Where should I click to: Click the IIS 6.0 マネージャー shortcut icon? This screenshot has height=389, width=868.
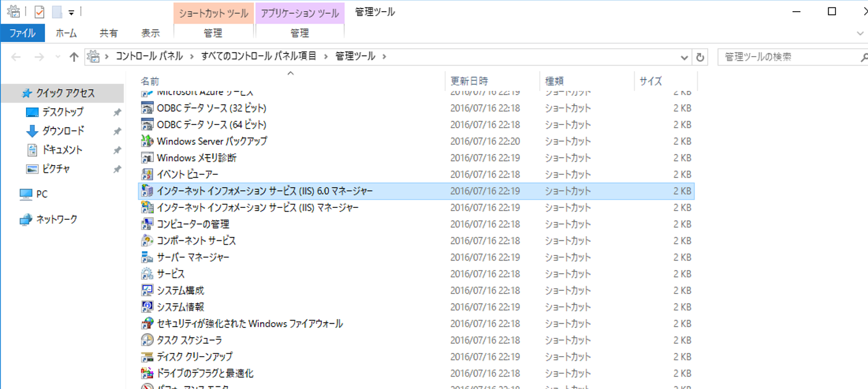click(147, 190)
